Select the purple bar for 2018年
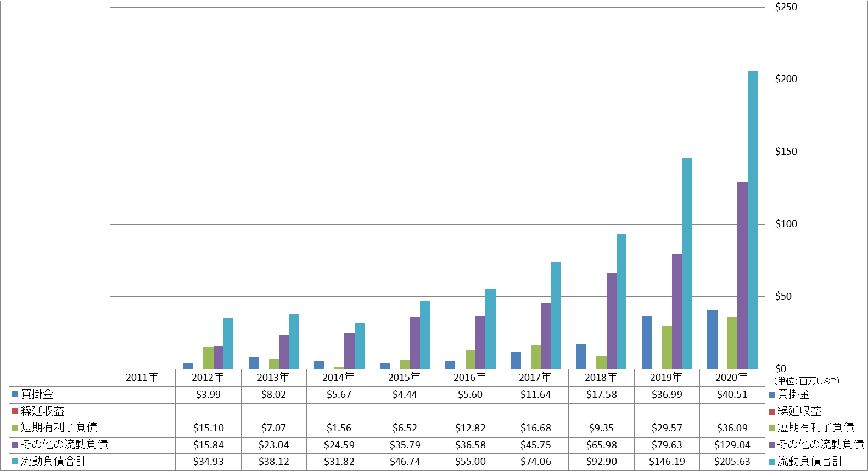The width and height of the screenshot is (868, 471). click(612, 321)
